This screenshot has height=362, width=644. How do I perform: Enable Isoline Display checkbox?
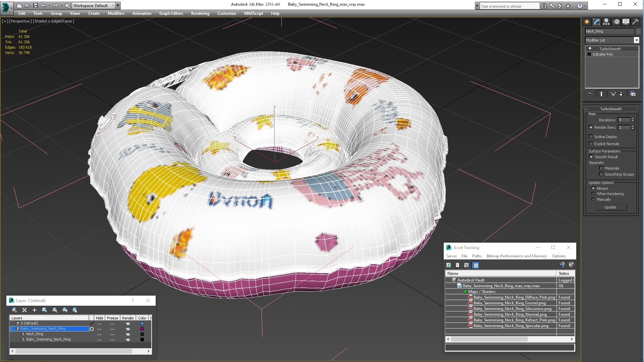591,137
